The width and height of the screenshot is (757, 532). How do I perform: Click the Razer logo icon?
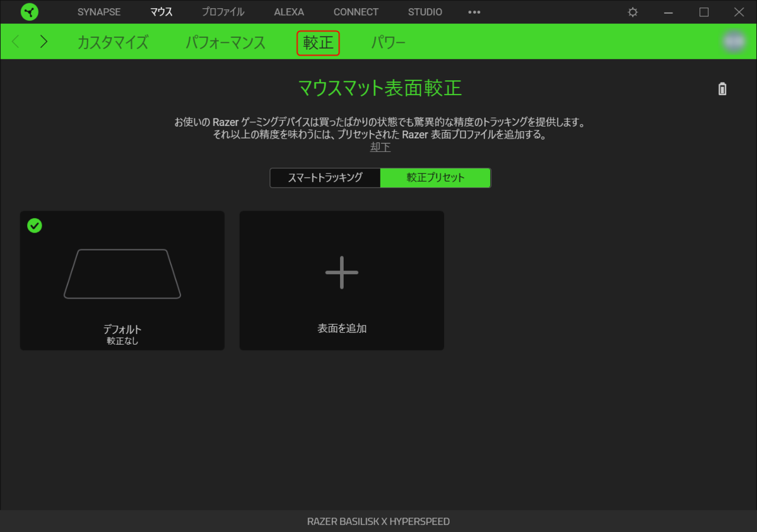(x=30, y=12)
